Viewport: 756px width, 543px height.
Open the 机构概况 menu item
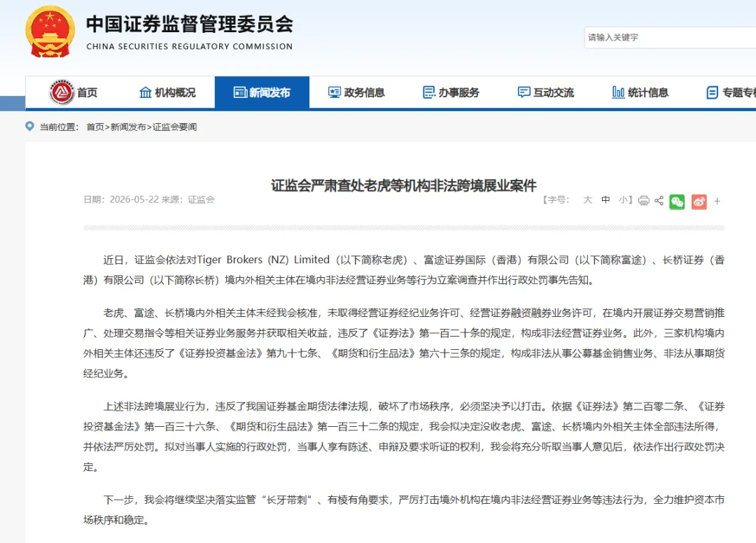tap(167, 92)
